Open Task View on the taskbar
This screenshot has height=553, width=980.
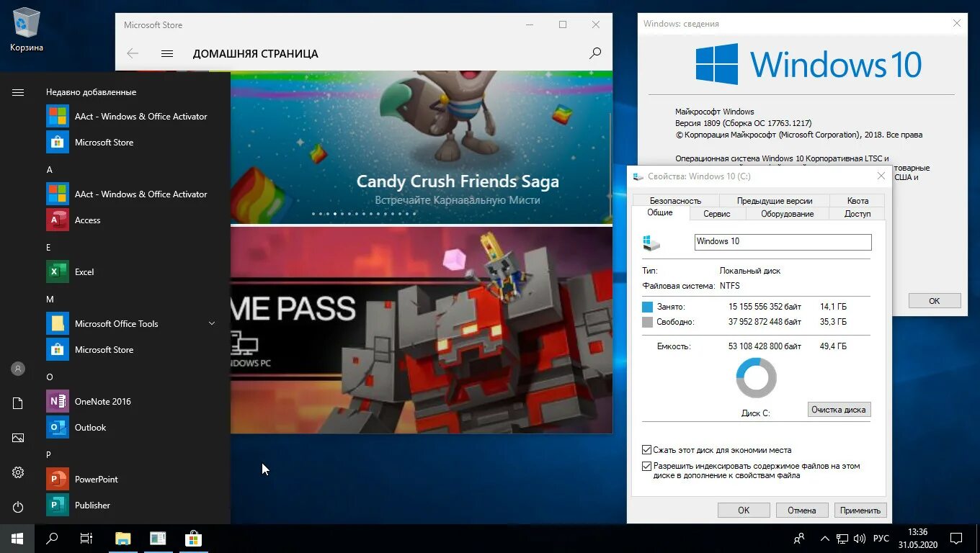pos(86,539)
